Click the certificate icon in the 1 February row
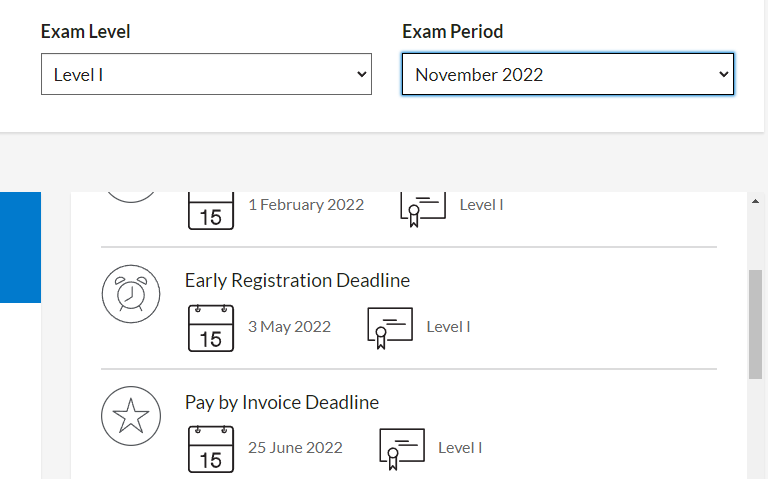The image size is (768, 479). [x=422, y=207]
